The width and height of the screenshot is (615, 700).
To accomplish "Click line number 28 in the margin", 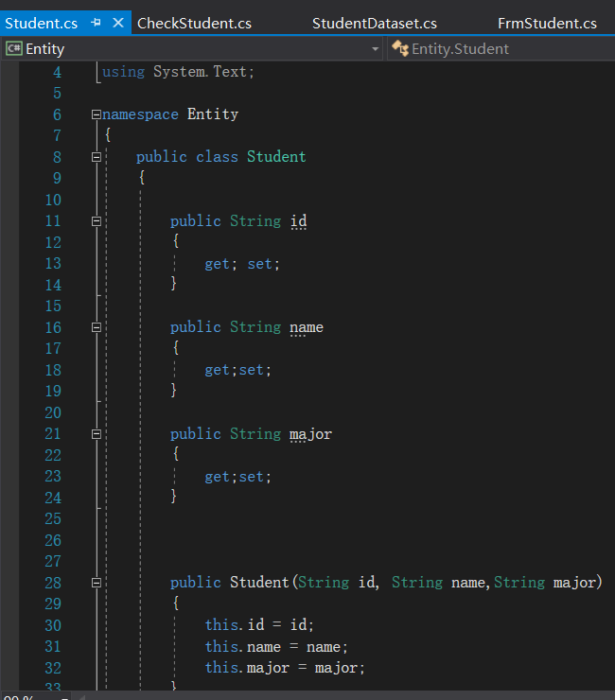I will [53, 583].
